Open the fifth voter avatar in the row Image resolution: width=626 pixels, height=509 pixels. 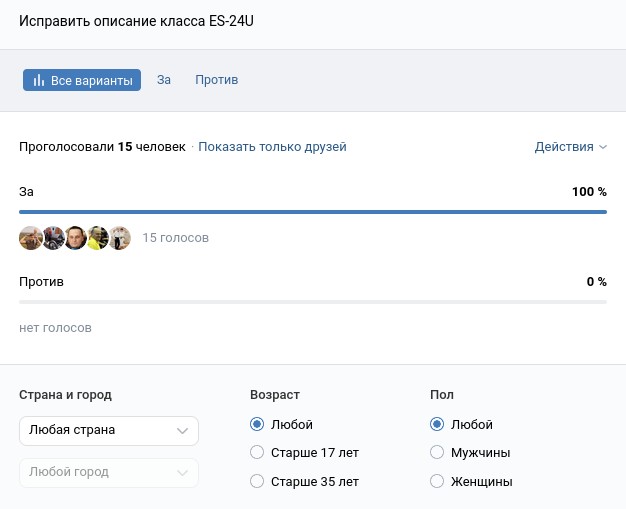pyautogui.click(x=120, y=238)
